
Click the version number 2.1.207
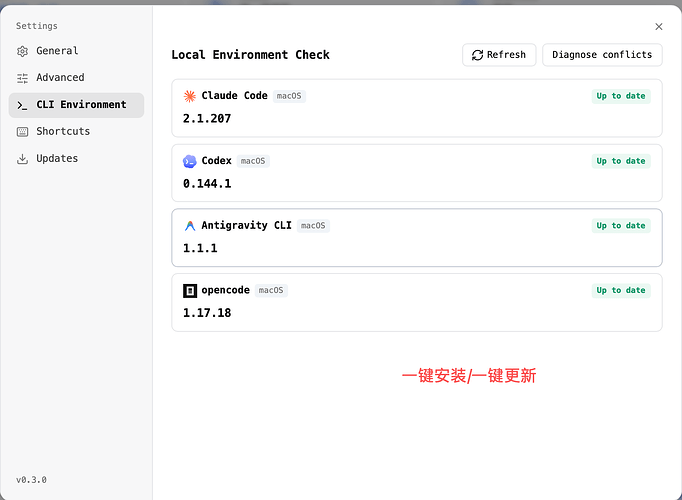207,119
